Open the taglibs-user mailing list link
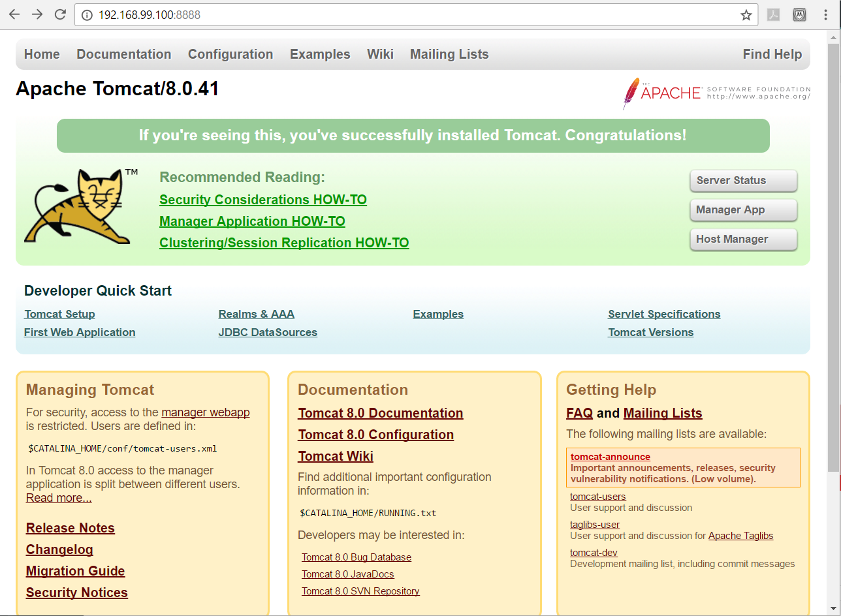Screen dimensions: 841x616 click(595, 525)
